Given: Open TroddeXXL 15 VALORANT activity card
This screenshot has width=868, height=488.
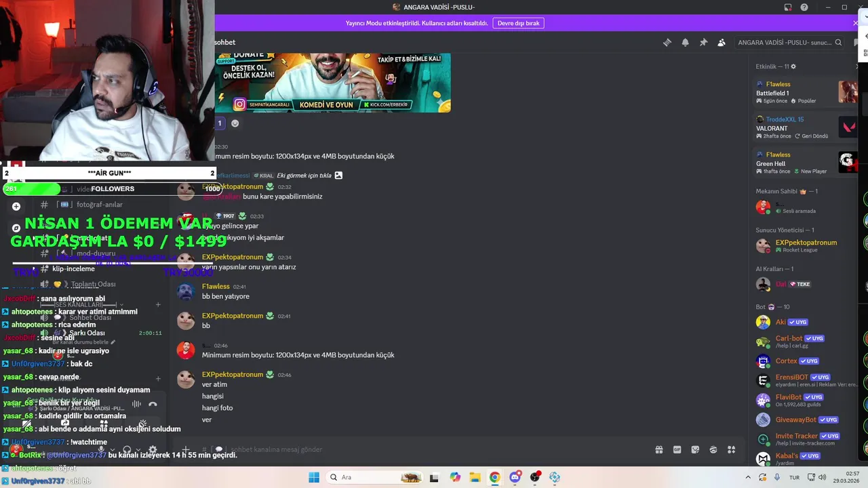Looking at the screenshot, I should [806, 127].
